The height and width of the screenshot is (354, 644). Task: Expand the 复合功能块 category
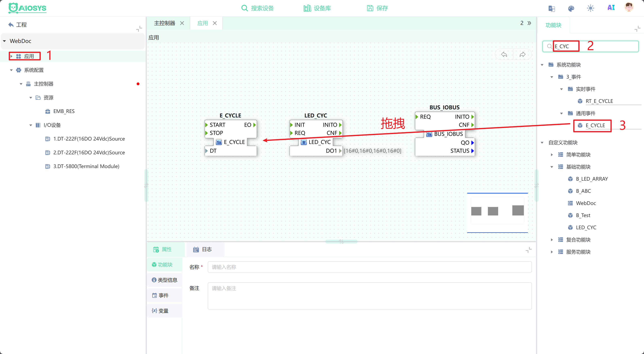pos(552,240)
